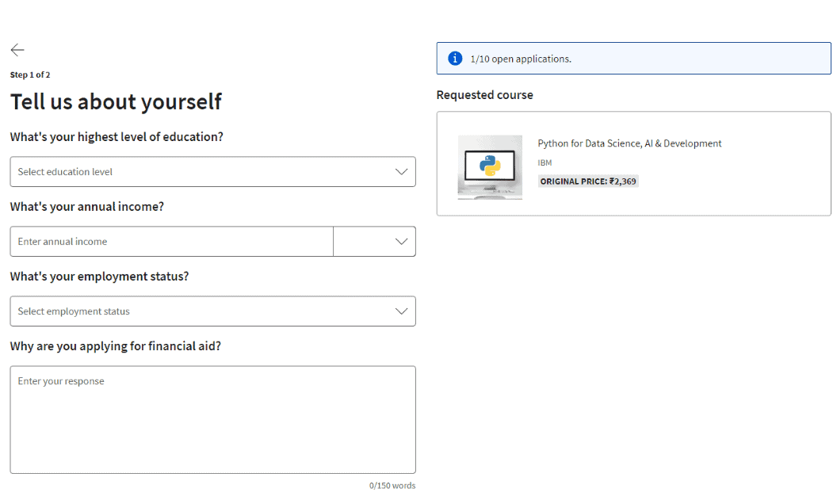Click the ORIGINAL PRICE ₹2,369 tag
The height and width of the screenshot is (504, 837).
click(588, 181)
